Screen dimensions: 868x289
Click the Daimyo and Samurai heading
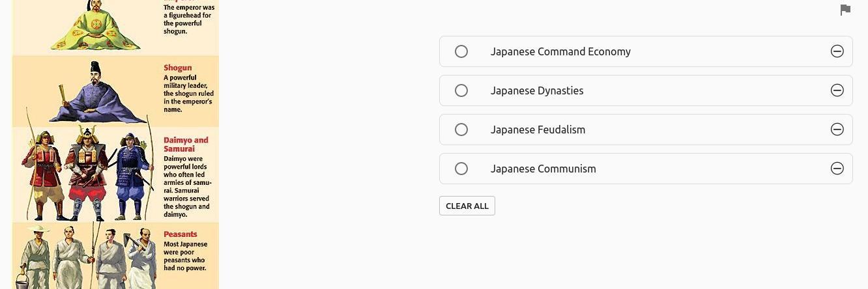(x=186, y=144)
